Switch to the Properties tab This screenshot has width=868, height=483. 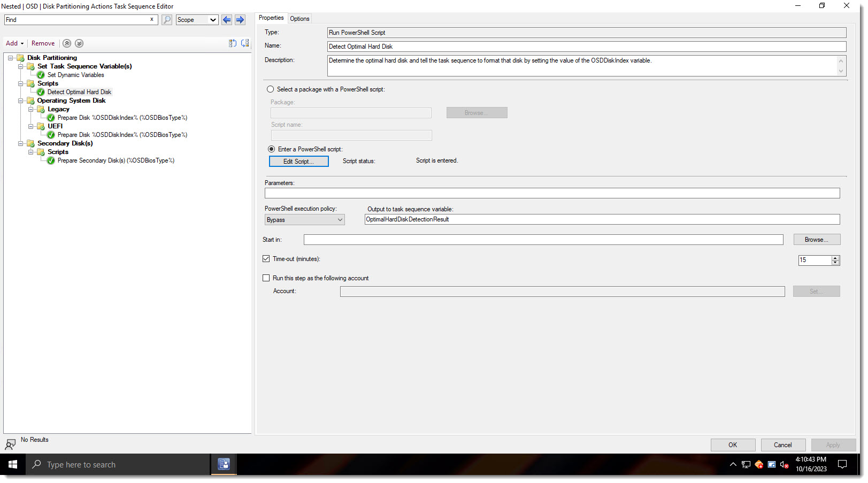(x=271, y=18)
